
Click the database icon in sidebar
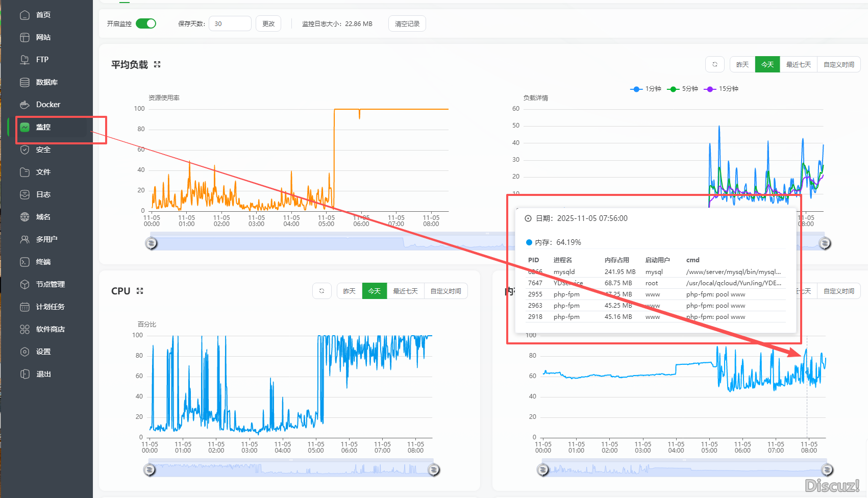tap(24, 82)
